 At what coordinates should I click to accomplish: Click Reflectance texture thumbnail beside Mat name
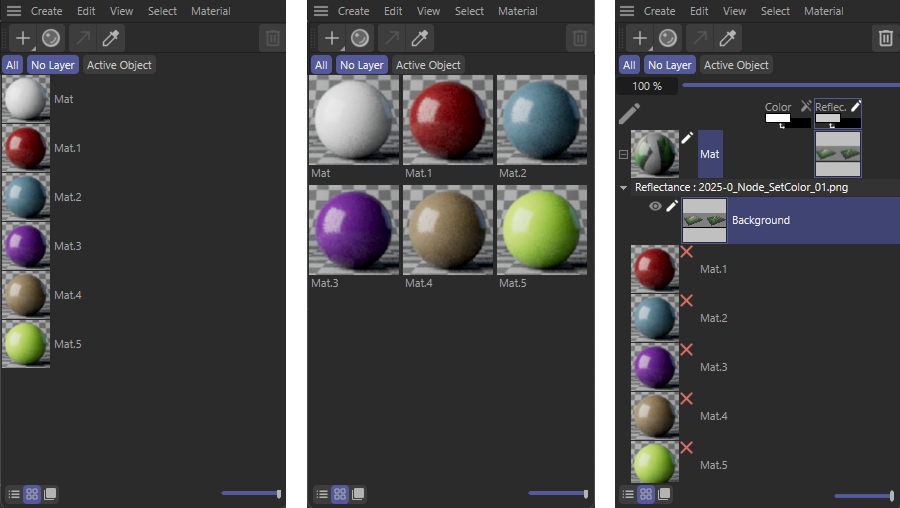838,154
